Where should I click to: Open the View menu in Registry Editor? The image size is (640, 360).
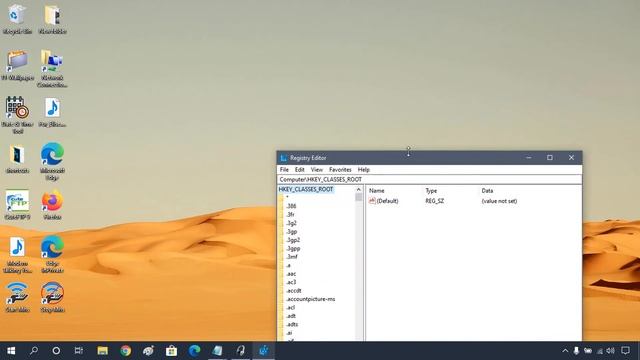pyautogui.click(x=317, y=169)
